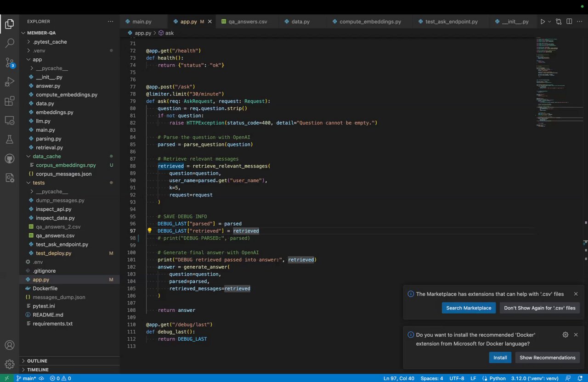Click the Search Marketplace button

469,308
